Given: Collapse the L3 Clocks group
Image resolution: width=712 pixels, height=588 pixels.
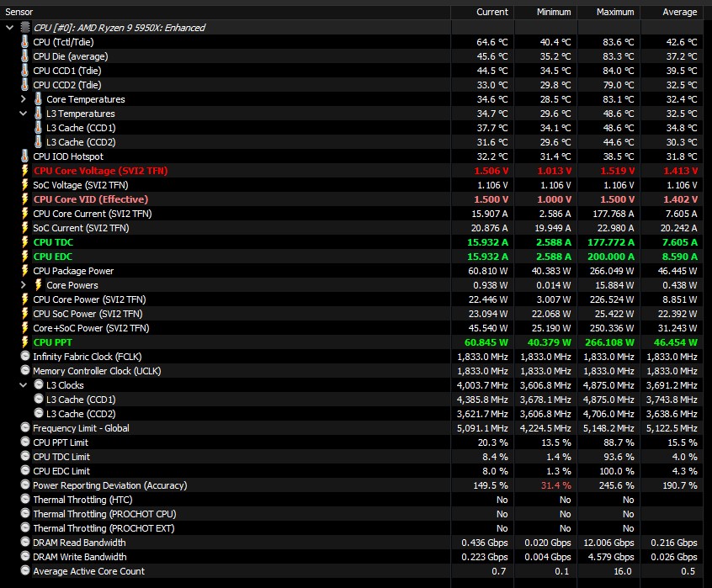Looking at the screenshot, I should 24,385.
